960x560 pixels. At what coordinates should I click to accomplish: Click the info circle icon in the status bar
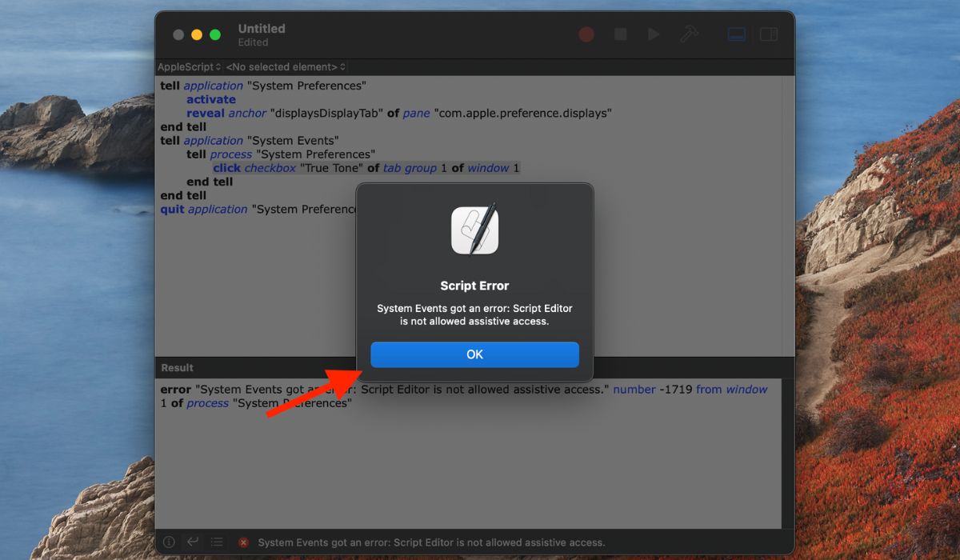coord(169,542)
